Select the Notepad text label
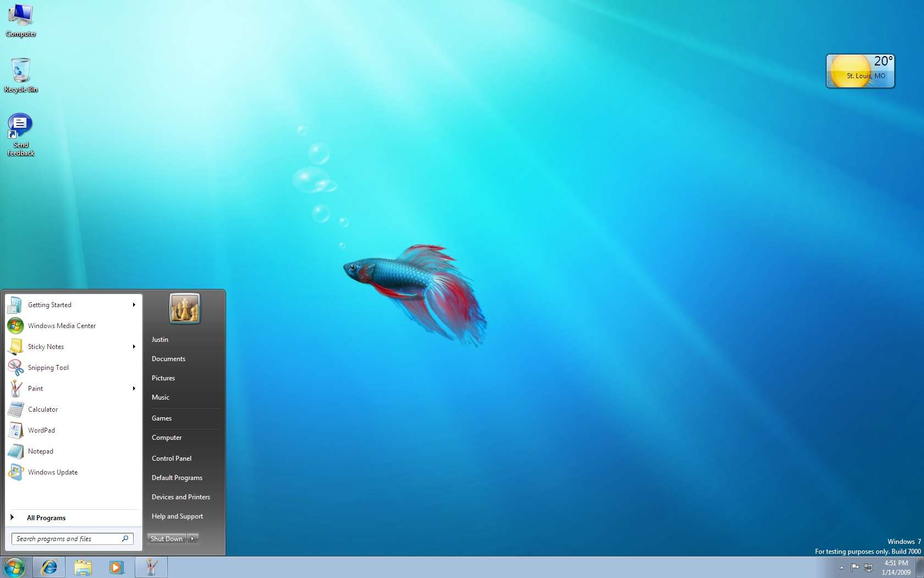 pos(41,451)
